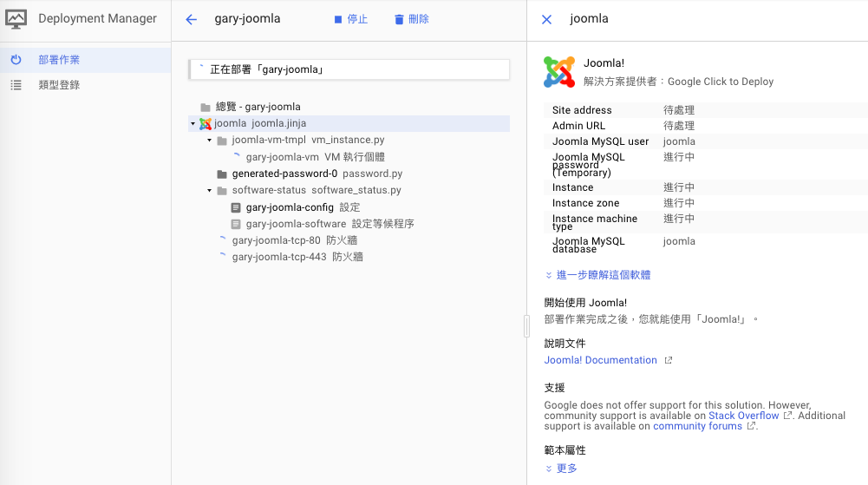Screen dimensions: 868x485
Task: Click the Deployment Manager logo icon
Action: tap(16, 19)
